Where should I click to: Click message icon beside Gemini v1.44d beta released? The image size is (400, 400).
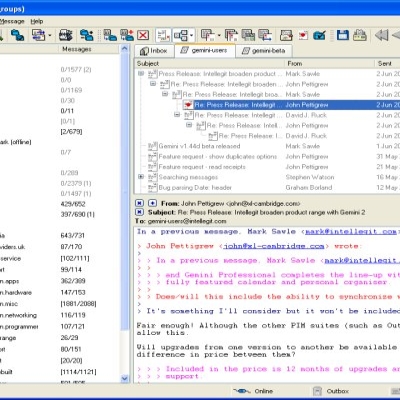click(x=153, y=146)
